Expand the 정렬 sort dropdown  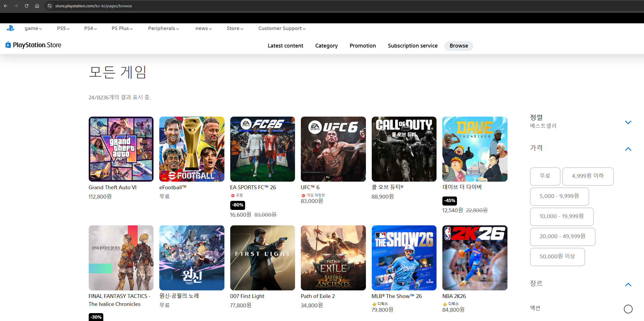(x=628, y=122)
